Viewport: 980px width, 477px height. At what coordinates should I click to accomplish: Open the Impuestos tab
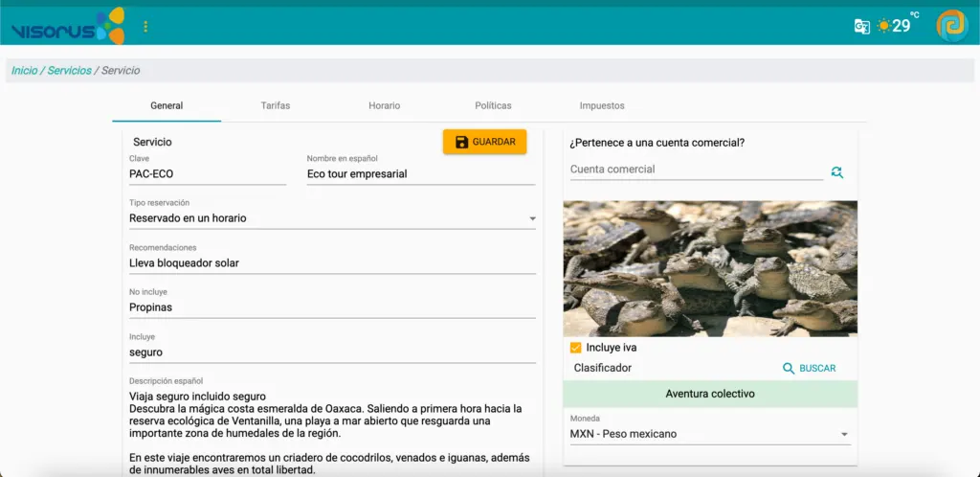pos(602,105)
